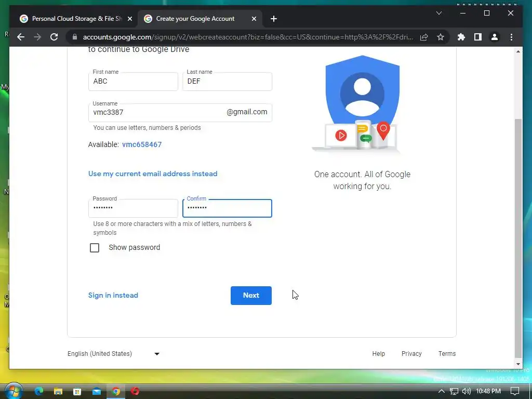Open the English (United States) language dropdown
Image resolution: width=532 pixels, height=399 pixels.
(x=114, y=354)
